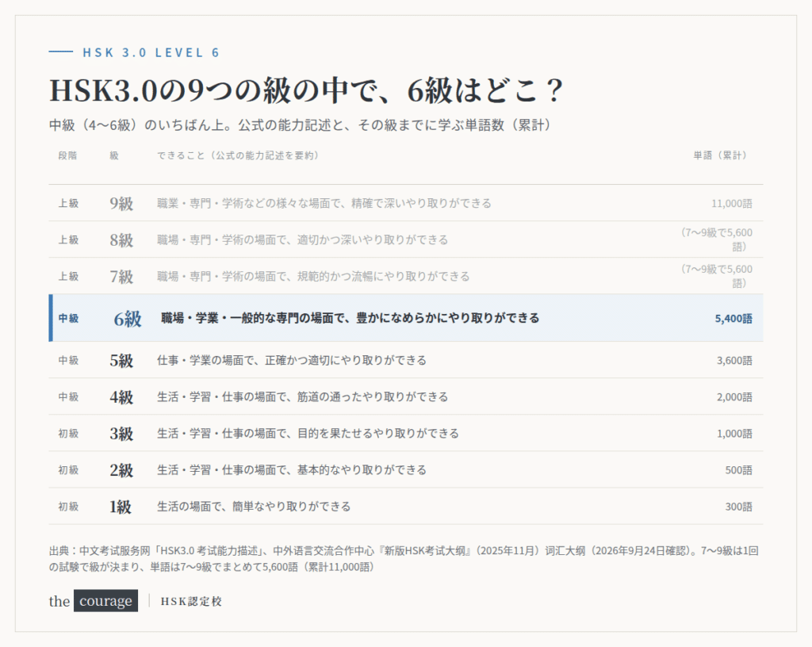Click the 8級 description '適切かつ深いやり取り'
The width and height of the screenshot is (812, 647).
[x=350, y=240]
